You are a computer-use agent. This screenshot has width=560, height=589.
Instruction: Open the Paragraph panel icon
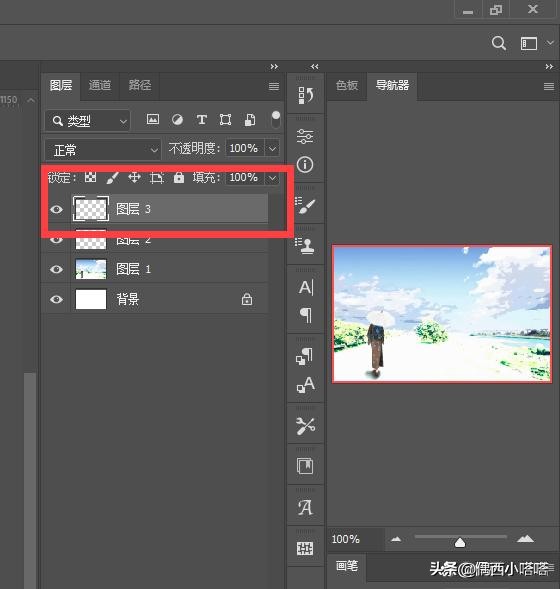click(x=306, y=315)
